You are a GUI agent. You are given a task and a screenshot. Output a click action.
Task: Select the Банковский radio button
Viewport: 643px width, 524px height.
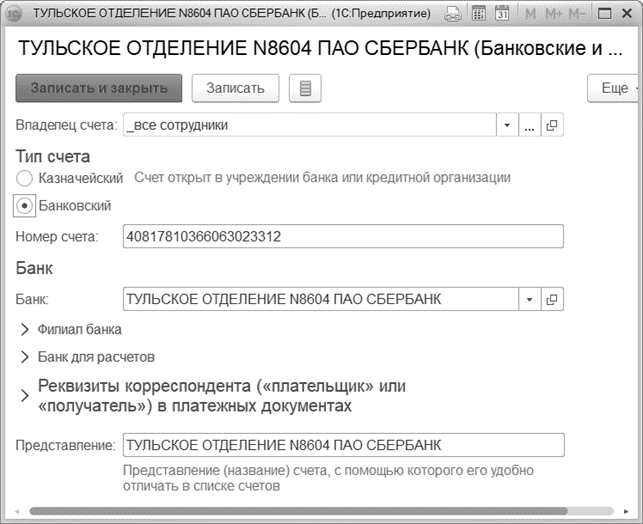point(24,205)
